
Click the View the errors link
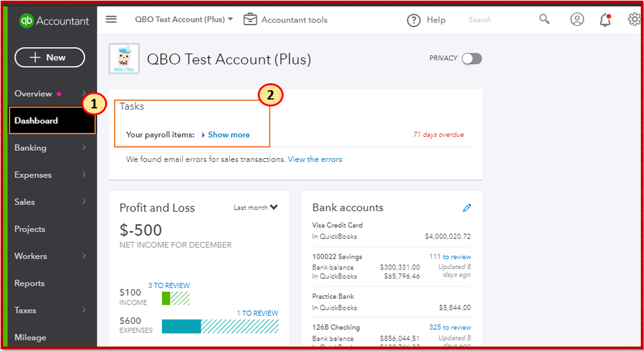(315, 159)
